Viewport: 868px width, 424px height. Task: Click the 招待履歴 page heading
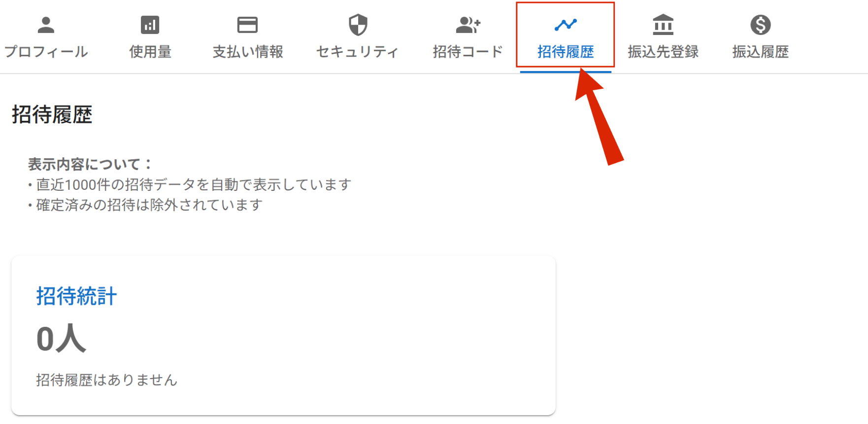coord(52,115)
